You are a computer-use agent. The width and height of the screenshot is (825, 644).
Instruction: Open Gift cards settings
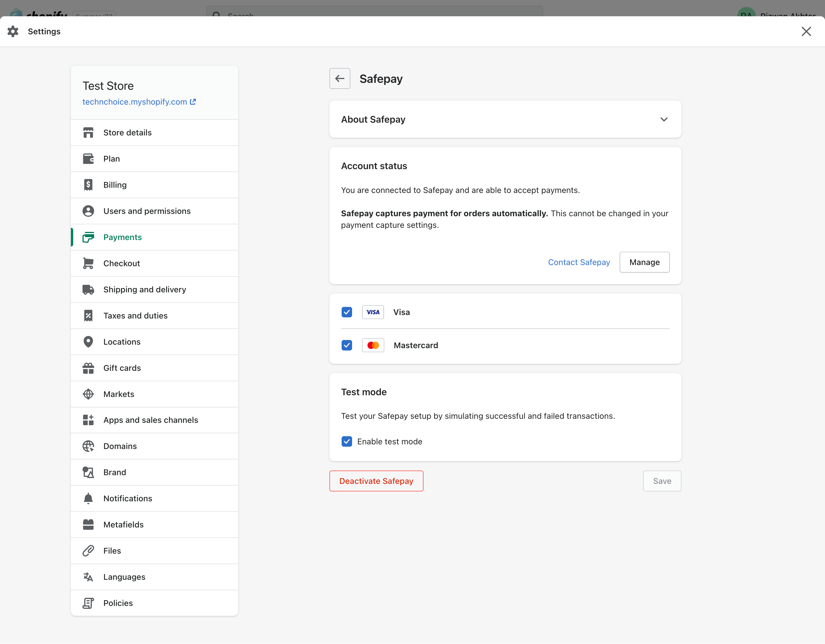[155, 368]
